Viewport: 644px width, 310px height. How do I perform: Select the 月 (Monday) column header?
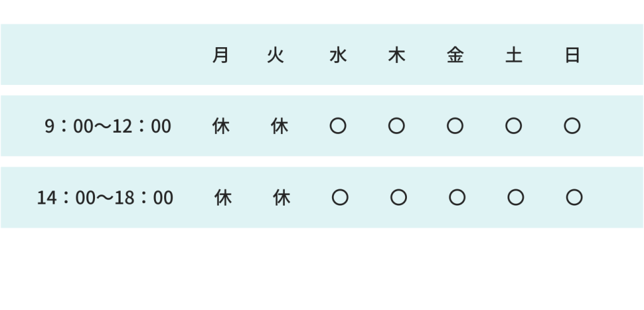coord(221,55)
